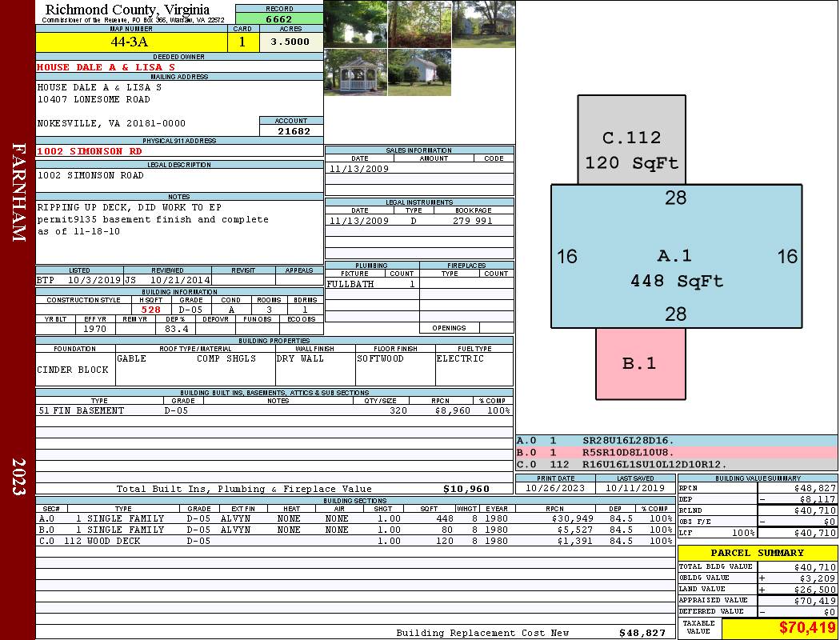Click the 51 FIN BASEMENT row
Viewport: 840px width, 640px height.
click(274, 410)
